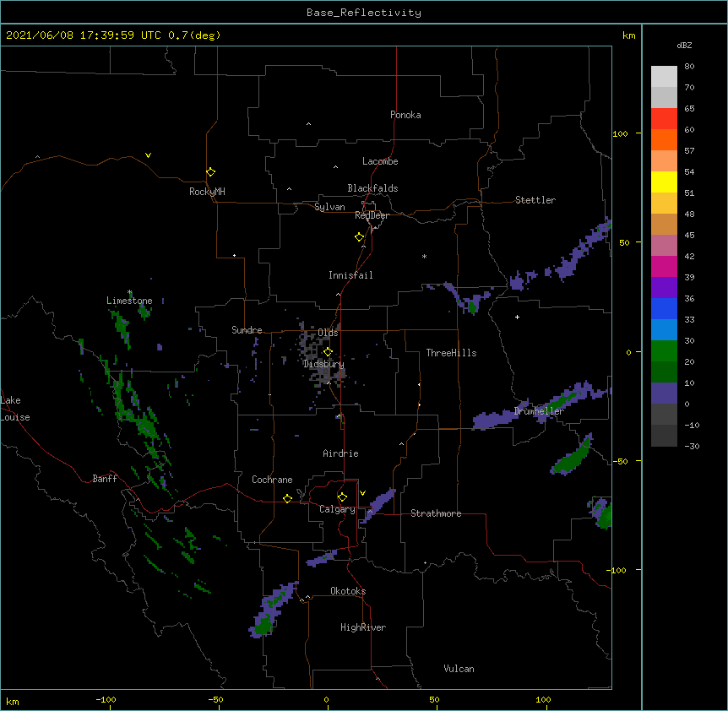Screen dimensions: 728x711
Task: Click the 80 value in the dBZ legend
Action: coord(689,67)
